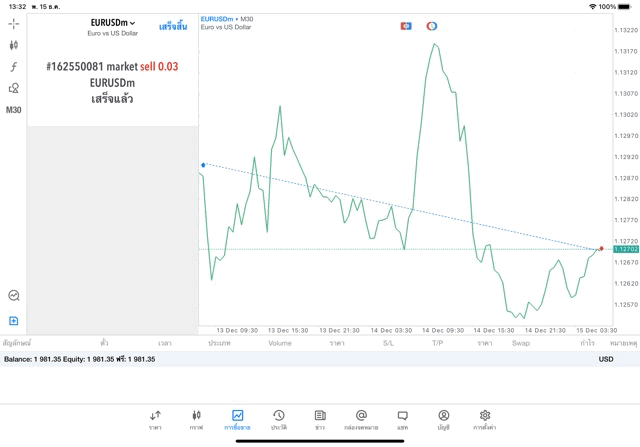Tap the new order icon at bottom-left
Viewport: 640px width, 447px height.
[13, 321]
